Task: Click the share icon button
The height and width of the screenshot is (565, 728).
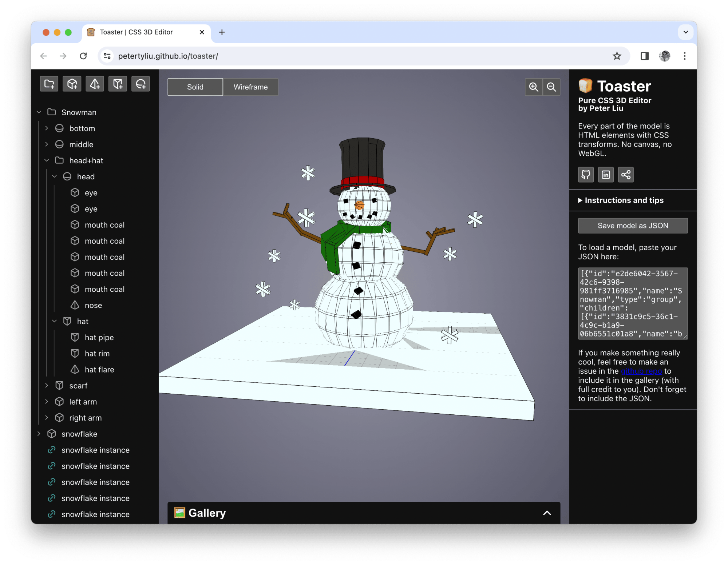Action: point(626,175)
